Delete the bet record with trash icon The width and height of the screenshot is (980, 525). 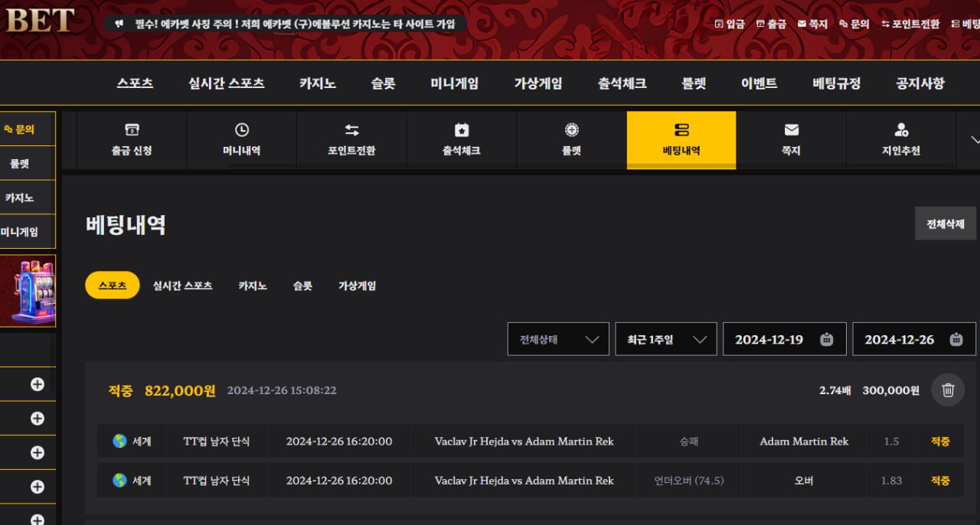[x=948, y=390]
